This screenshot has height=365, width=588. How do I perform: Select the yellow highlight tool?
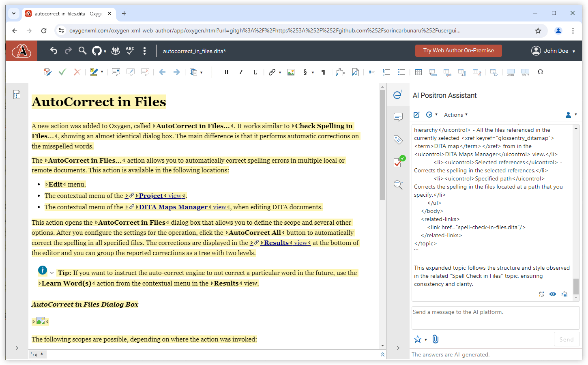point(94,72)
